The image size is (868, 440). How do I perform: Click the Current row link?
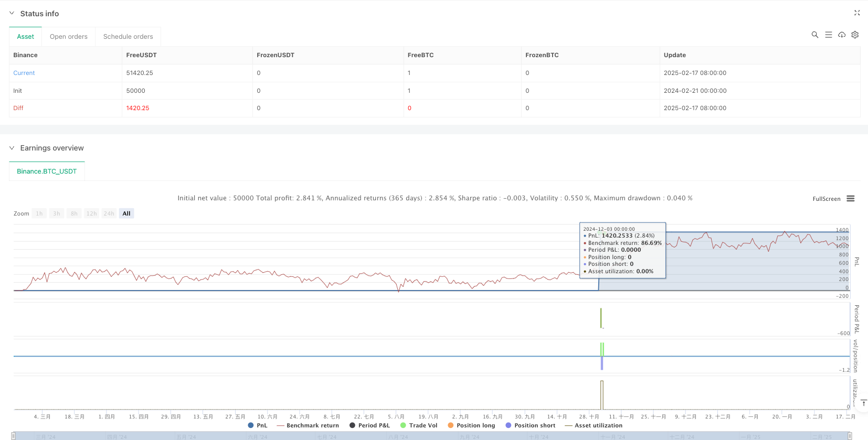[x=24, y=73]
